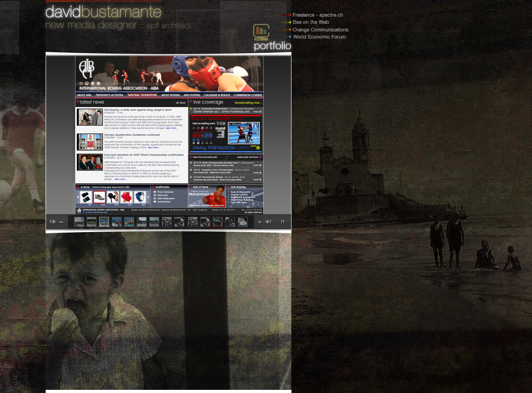
Task: Open COMMISSION CORNER nav tab
Action: (x=248, y=95)
